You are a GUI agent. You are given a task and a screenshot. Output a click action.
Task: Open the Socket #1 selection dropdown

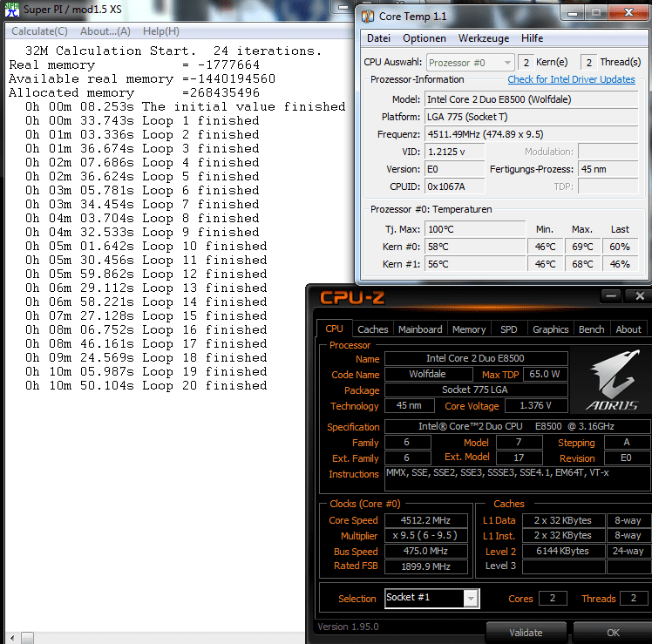[432, 599]
